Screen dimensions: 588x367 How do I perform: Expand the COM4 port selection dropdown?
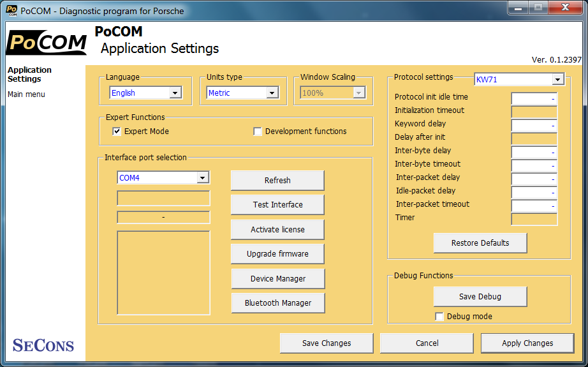(x=163, y=177)
